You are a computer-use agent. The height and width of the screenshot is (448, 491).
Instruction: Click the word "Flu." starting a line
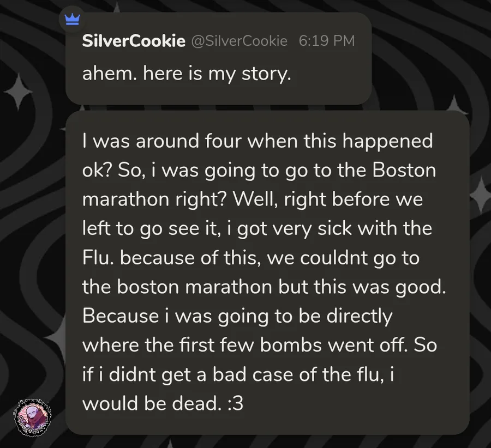tap(98, 258)
